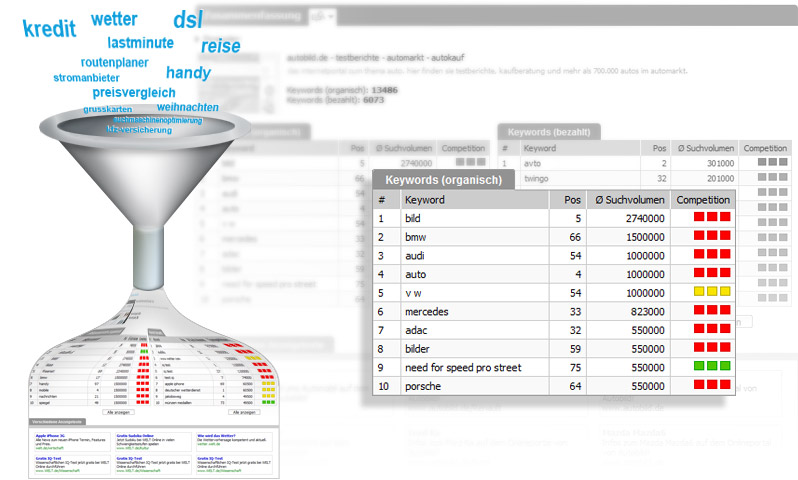Screen dimensions: 798x480
Task: Select 'twingo' in paid keywords table
Action: point(536,179)
